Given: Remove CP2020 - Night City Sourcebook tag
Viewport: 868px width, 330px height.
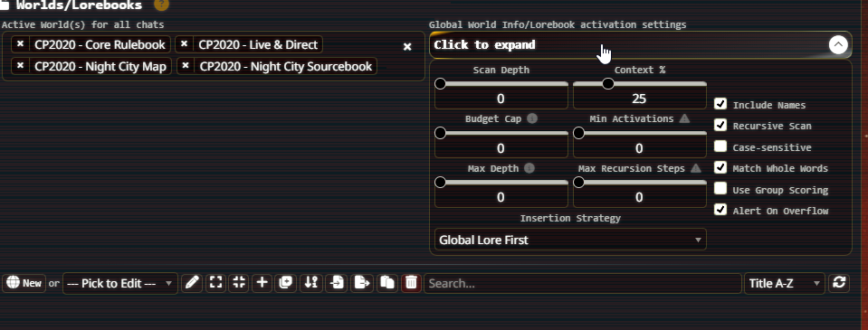Looking at the screenshot, I should click(x=186, y=66).
